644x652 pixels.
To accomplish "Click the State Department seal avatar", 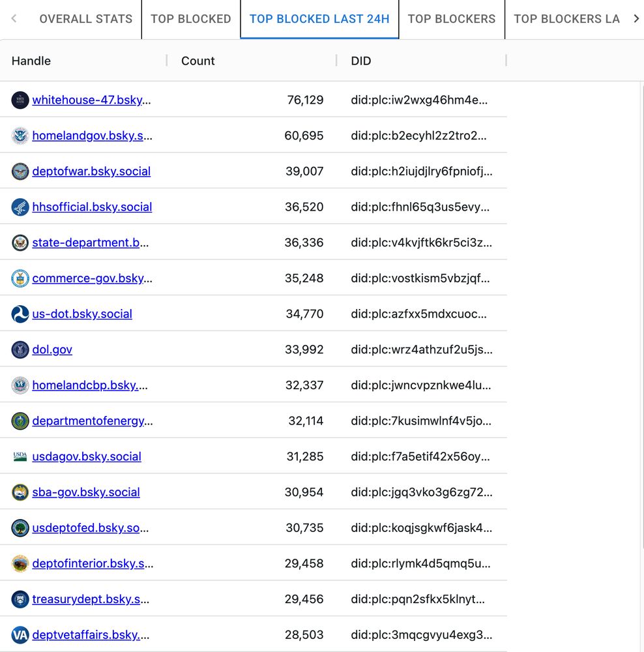I will tap(20, 243).
